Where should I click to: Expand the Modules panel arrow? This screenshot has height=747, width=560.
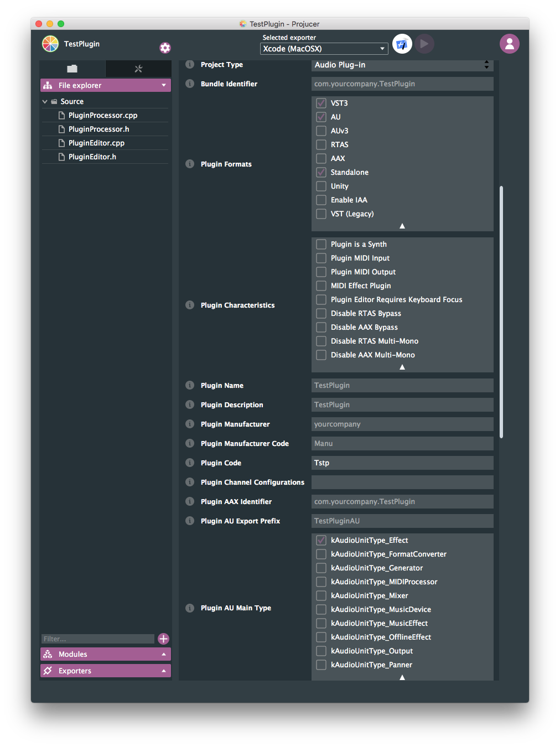[x=164, y=654]
